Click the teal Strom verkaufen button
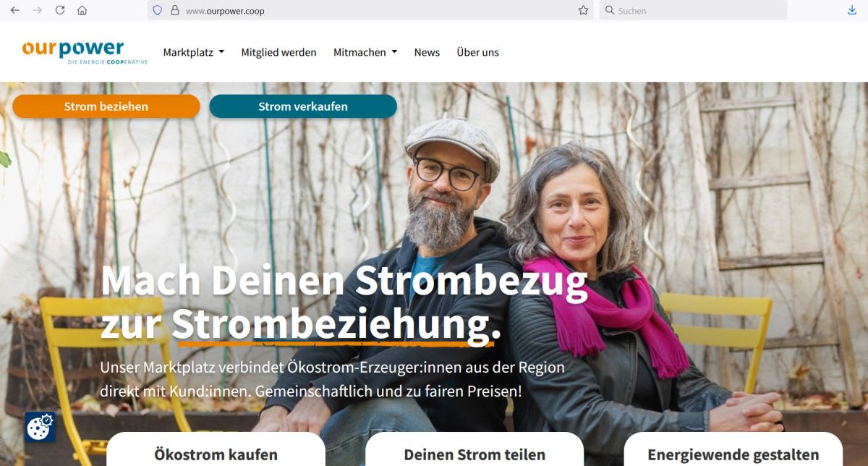The height and width of the screenshot is (466, 868). [303, 106]
